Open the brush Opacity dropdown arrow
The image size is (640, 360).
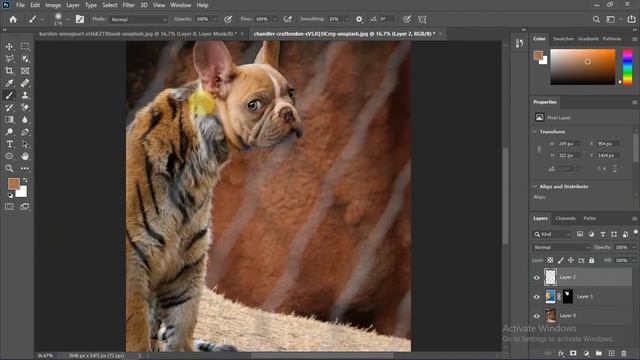215,19
